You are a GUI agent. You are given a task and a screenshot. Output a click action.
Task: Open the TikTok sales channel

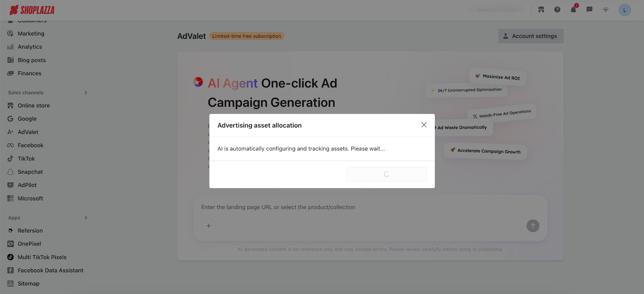(26, 159)
